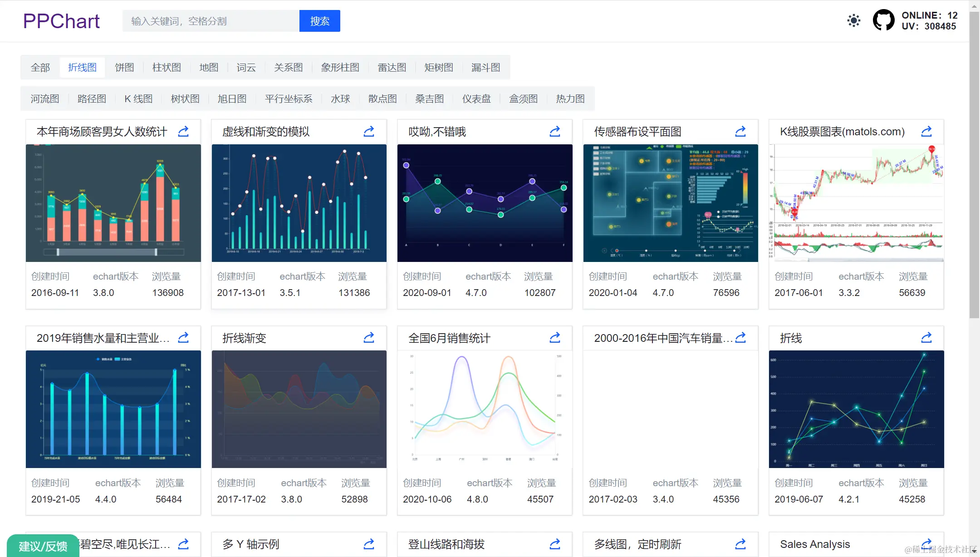The width and height of the screenshot is (980, 557).
Task: Switch to the 柱状图 category tab
Action: click(x=167, y=68)
